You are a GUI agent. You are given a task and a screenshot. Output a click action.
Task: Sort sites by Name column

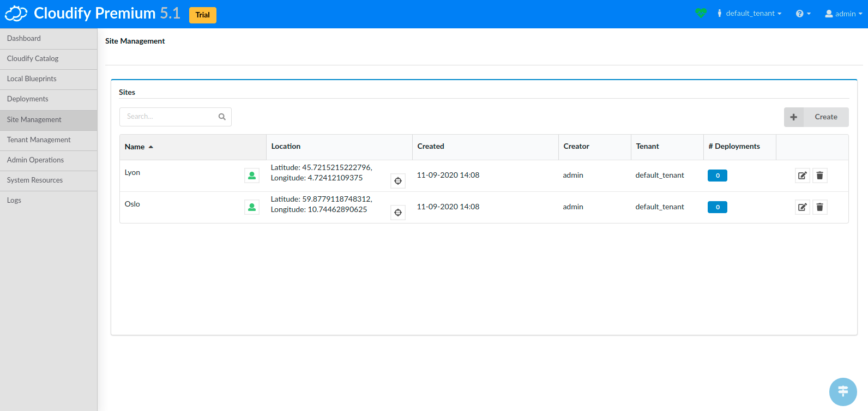[x=193, y=147]
